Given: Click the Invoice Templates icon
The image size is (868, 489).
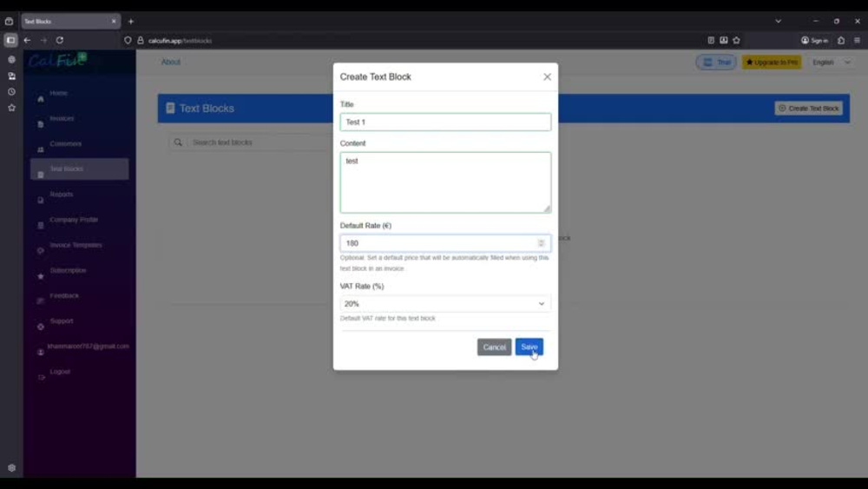Looking at the screenshot, I should click(x=41, y=251).
